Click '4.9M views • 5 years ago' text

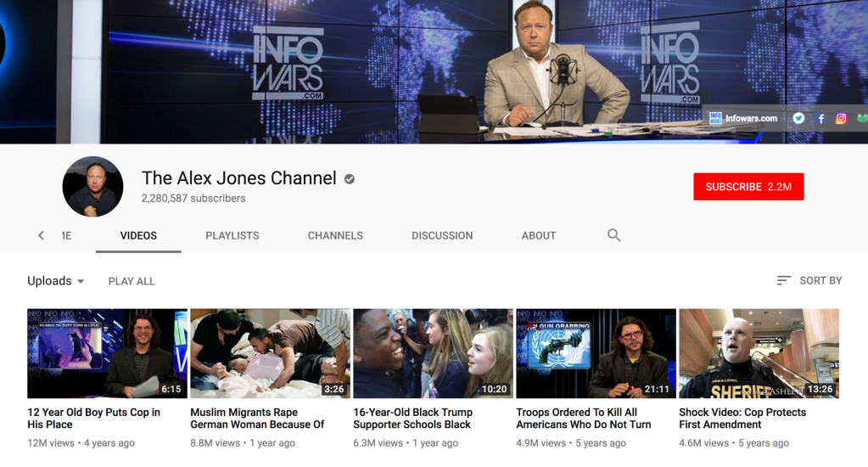coord(571,443)
